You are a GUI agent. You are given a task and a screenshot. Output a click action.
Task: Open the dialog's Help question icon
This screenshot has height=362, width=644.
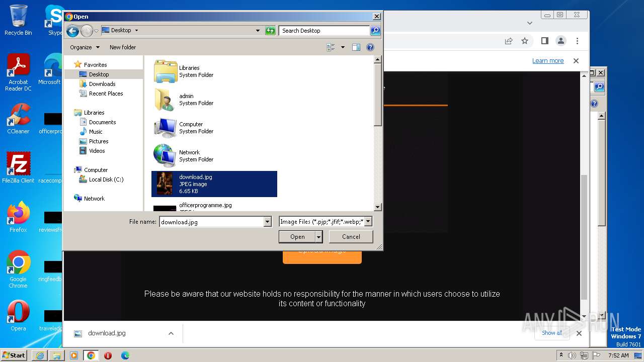(370, 47)
